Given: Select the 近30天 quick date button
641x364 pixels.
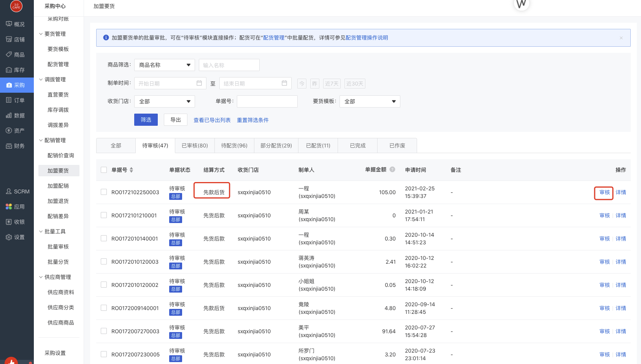Looking at the screenshot, I should point(355,84).
